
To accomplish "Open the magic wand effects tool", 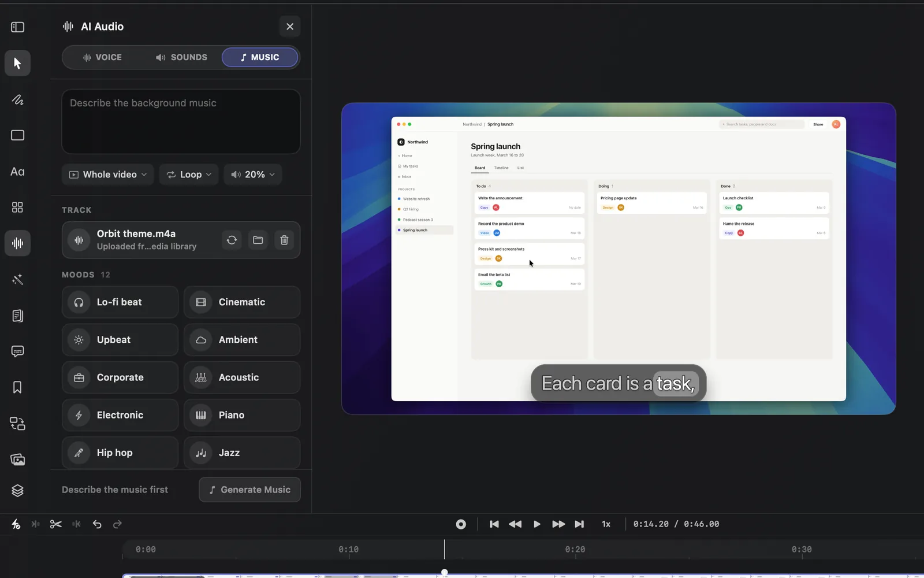I will (x=17, y=280).
